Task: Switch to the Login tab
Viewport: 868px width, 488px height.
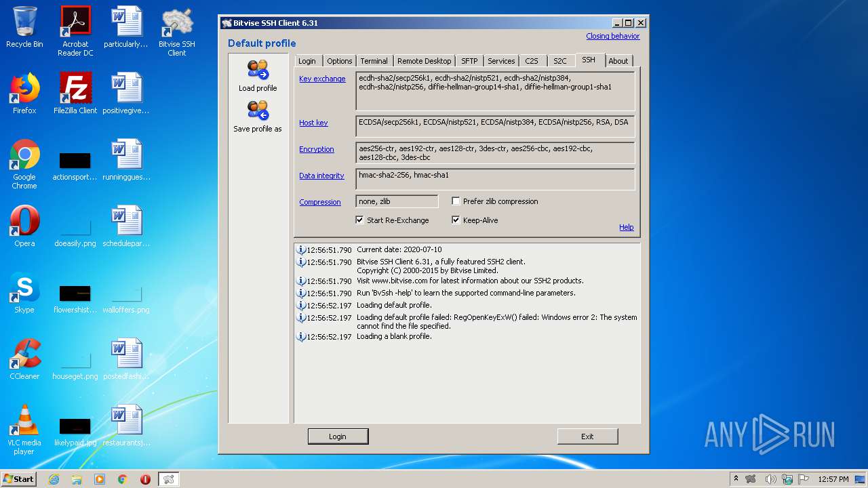Action: 307,61
